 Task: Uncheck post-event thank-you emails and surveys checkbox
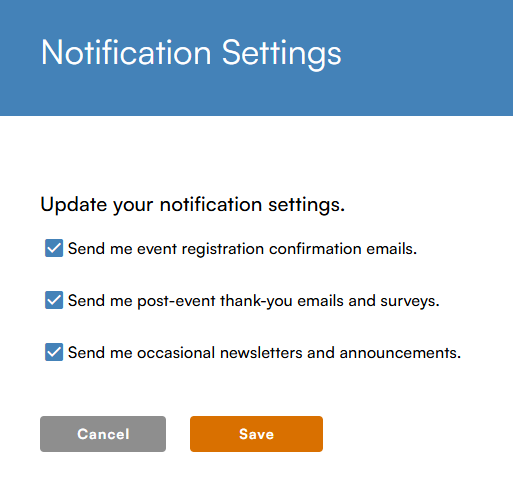pos(54,300)
